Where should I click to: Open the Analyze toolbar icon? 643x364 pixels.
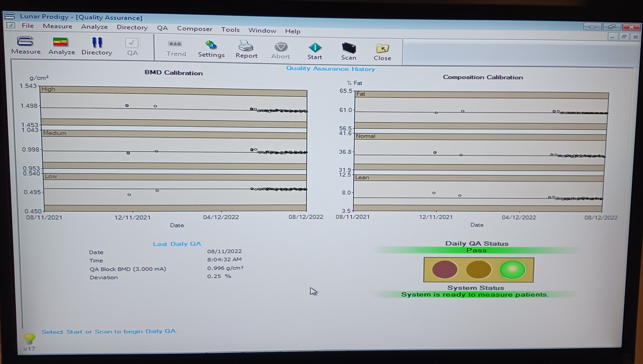(61, 46)
